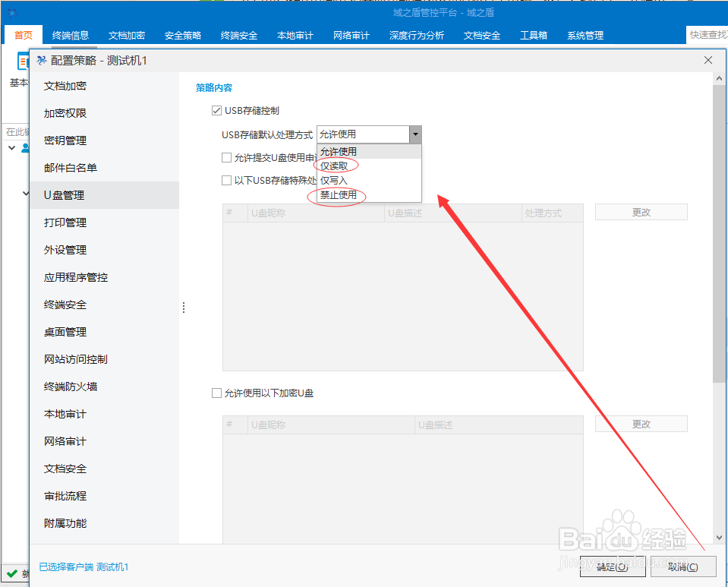Switch to the 终端信息 tab
This screenshot has width=728, height=587.
pyautogui.click(x=70, y=35)
